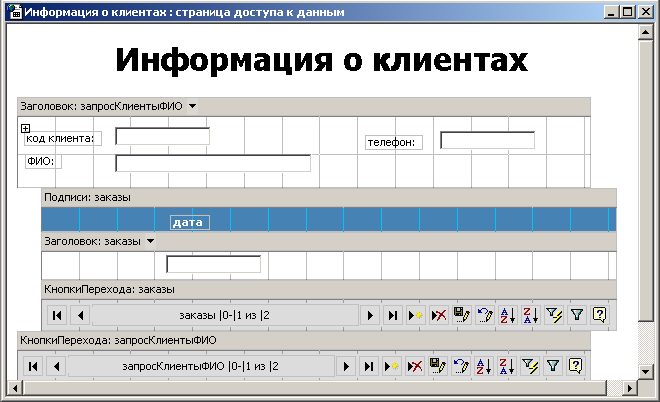Click the Подписи: заказы section bar
660x402 pixels.
point(329,197)
